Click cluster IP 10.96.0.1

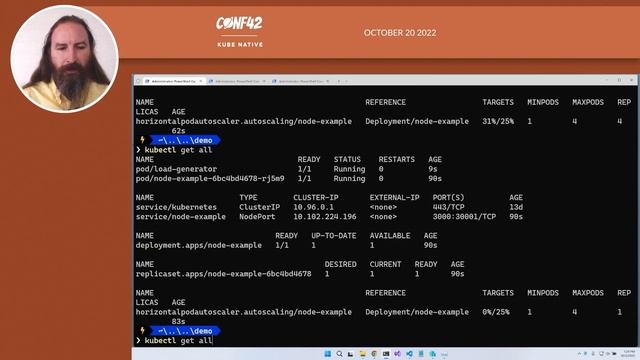[x=313, y=207]
